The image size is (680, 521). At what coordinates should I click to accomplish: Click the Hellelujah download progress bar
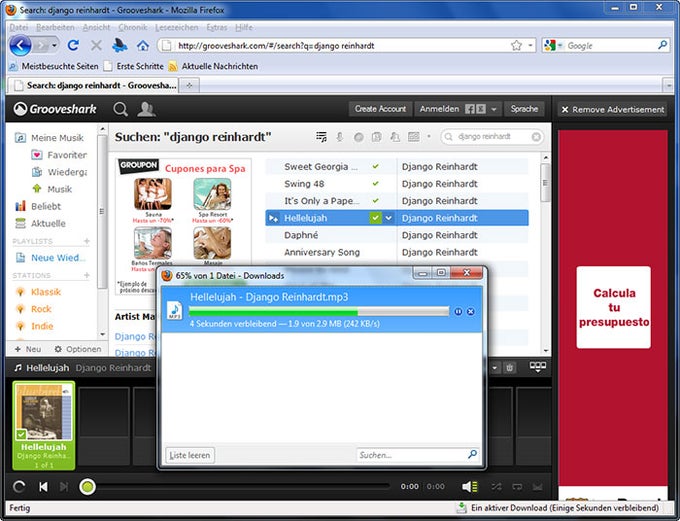319,311
